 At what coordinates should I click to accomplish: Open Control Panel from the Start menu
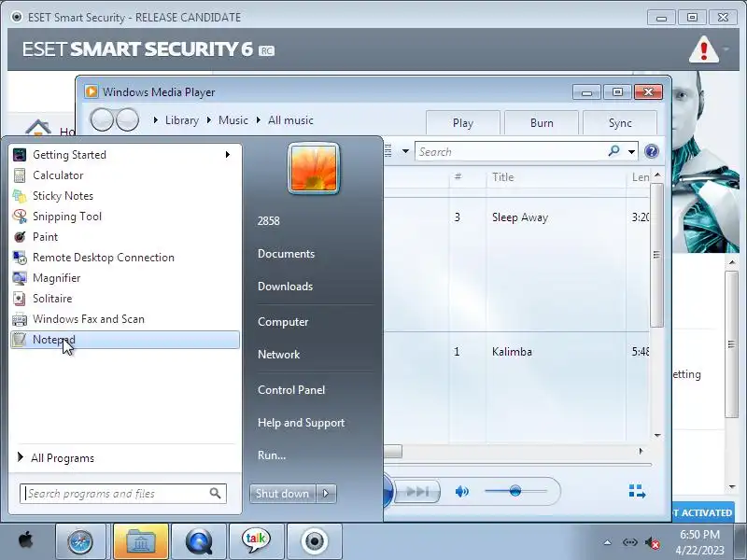(291, 390)
